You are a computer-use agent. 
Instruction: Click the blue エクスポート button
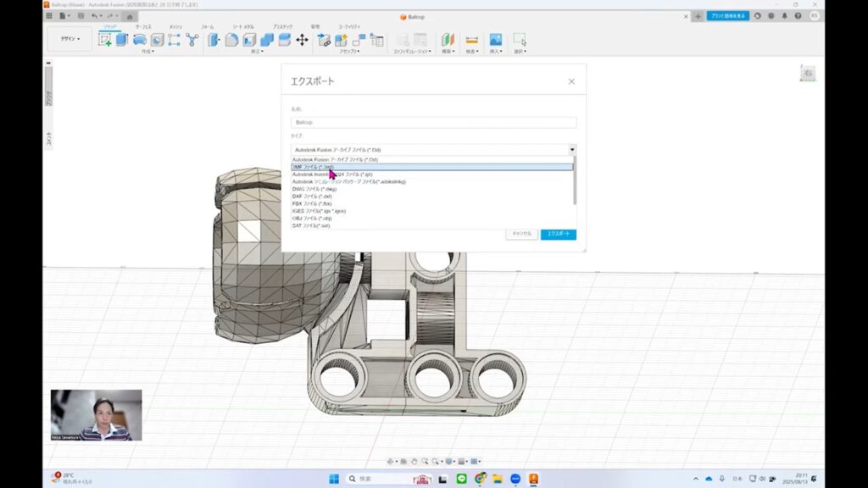pos(558,234)
